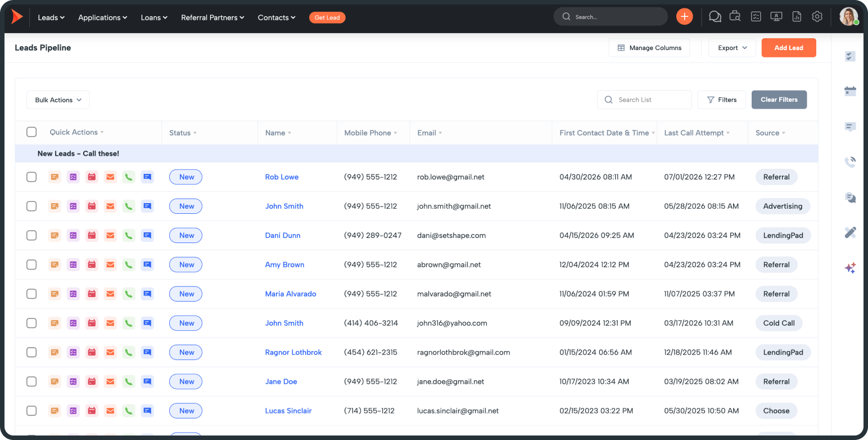This screenshot has height=440, width=868.
Task: Add a note for Rob Lowe
Action: pyautogui.click(x=55, y=177)
